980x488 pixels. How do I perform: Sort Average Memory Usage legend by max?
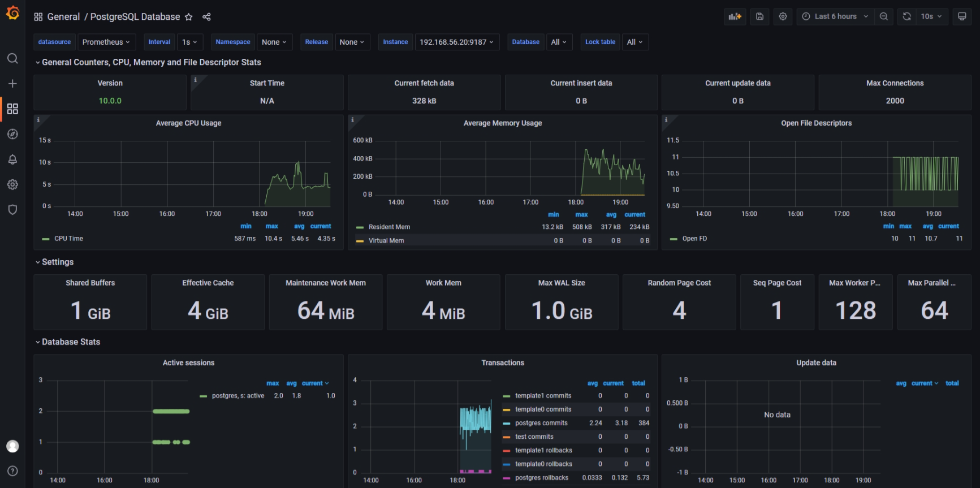point(581,215)
